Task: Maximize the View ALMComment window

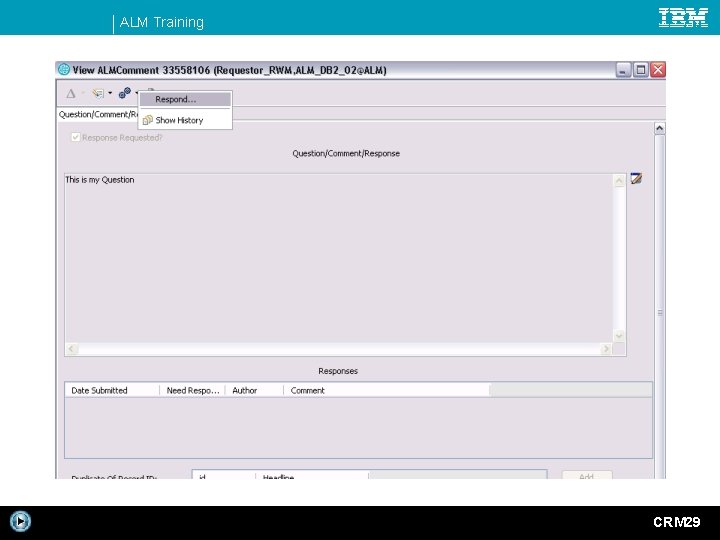Action: point(641,70)
